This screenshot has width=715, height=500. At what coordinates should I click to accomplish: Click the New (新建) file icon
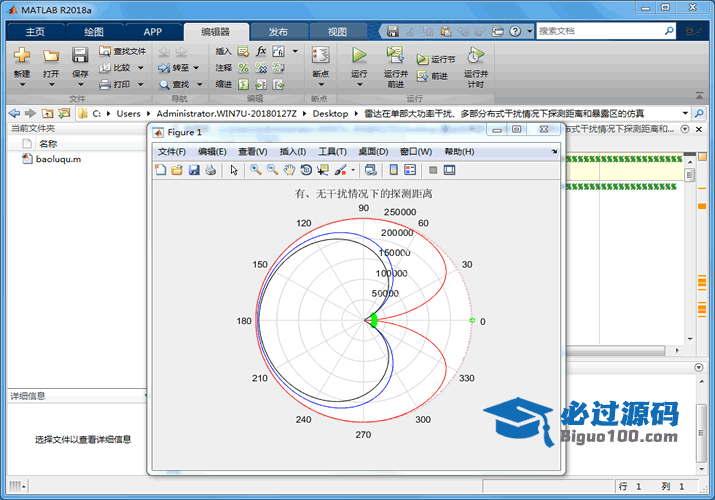tap(21, 55)
